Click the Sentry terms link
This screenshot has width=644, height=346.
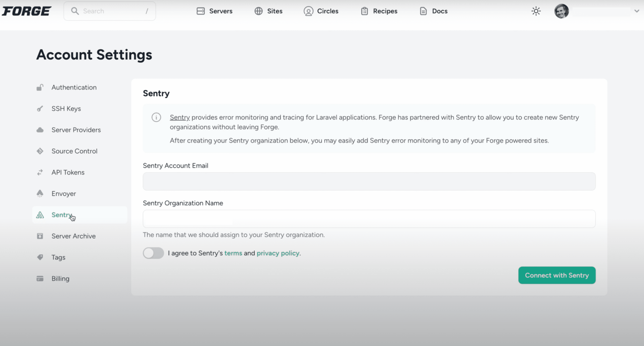[233, 253]
